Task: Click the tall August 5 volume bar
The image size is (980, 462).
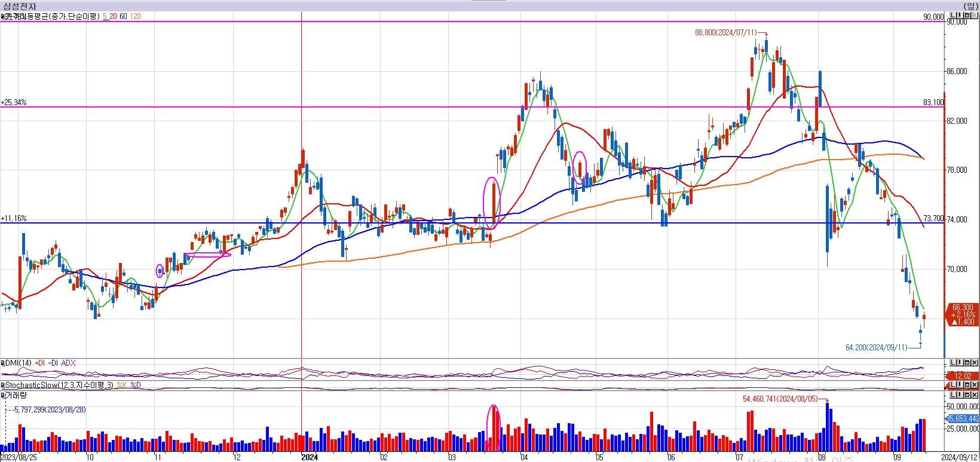Action: click(828, 427)
